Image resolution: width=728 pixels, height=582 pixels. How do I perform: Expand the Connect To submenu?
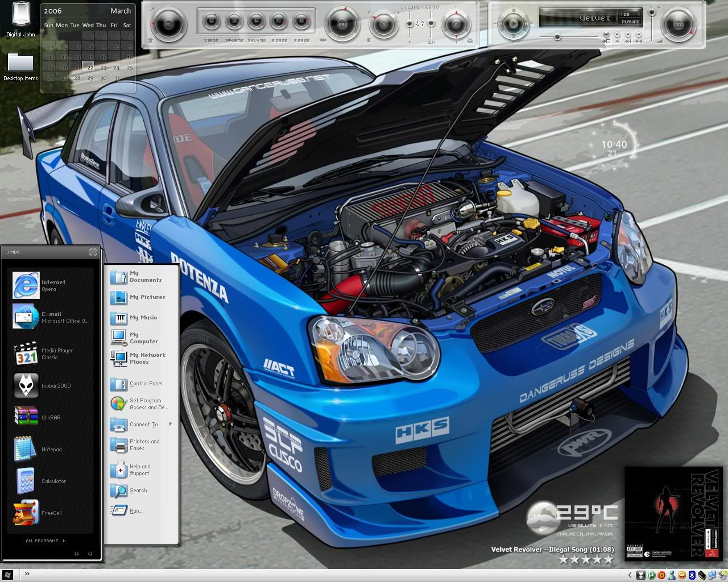[x=142, y=425]
